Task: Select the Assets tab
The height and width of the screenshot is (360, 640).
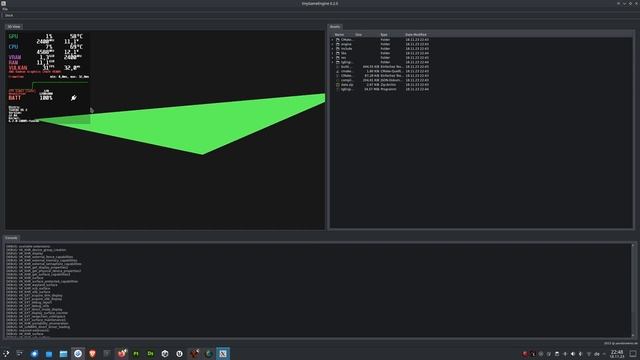Action: pos(335,27)
